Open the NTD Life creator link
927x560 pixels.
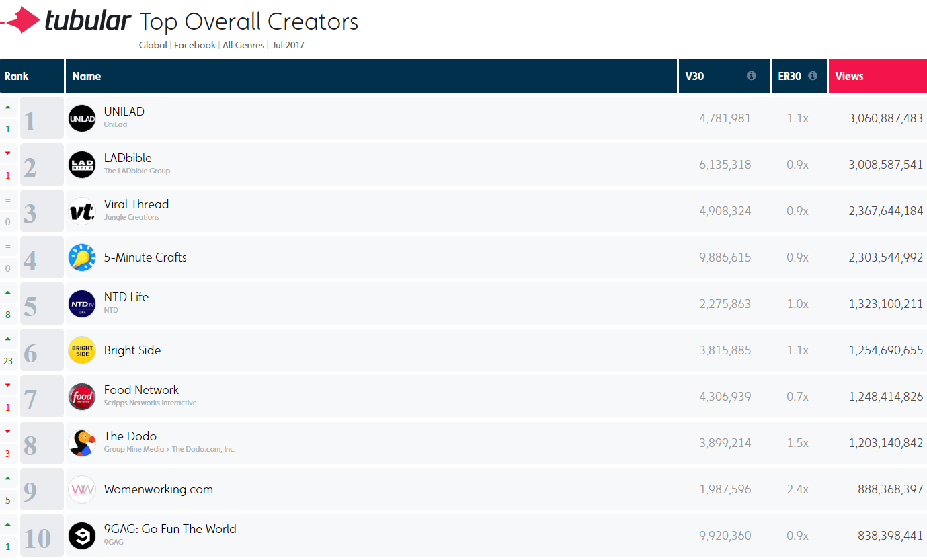coord(126,297)
